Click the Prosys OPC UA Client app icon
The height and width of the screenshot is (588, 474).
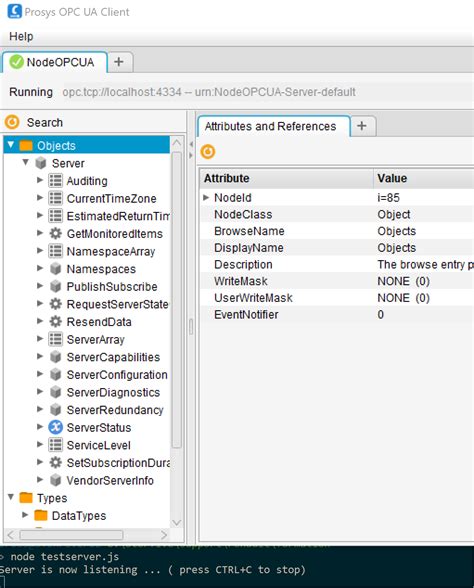(15, 11)
